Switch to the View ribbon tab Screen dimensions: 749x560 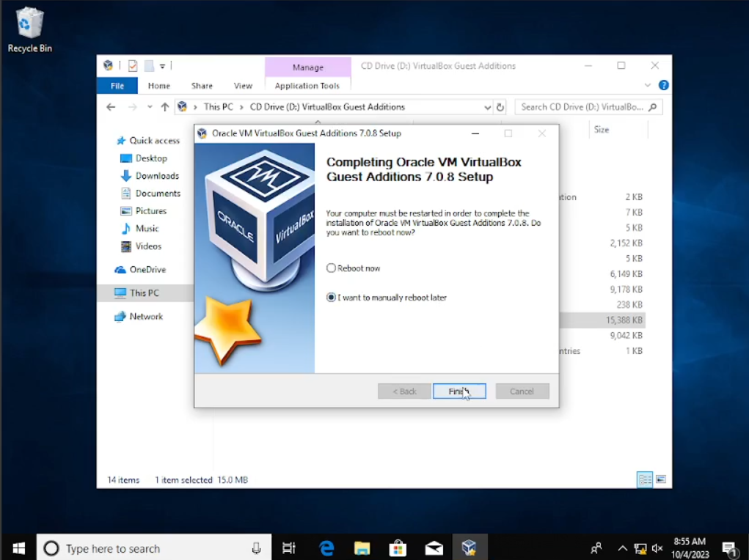pos(243,86)
